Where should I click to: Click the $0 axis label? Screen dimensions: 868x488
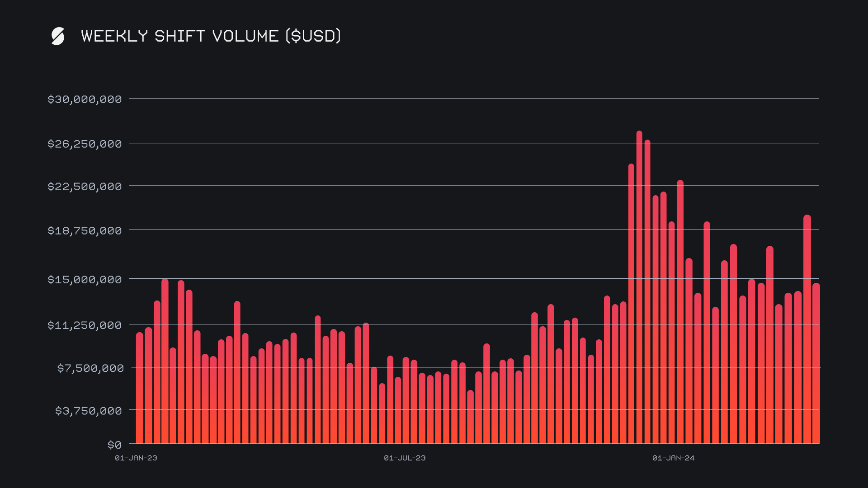click(114, 445)
